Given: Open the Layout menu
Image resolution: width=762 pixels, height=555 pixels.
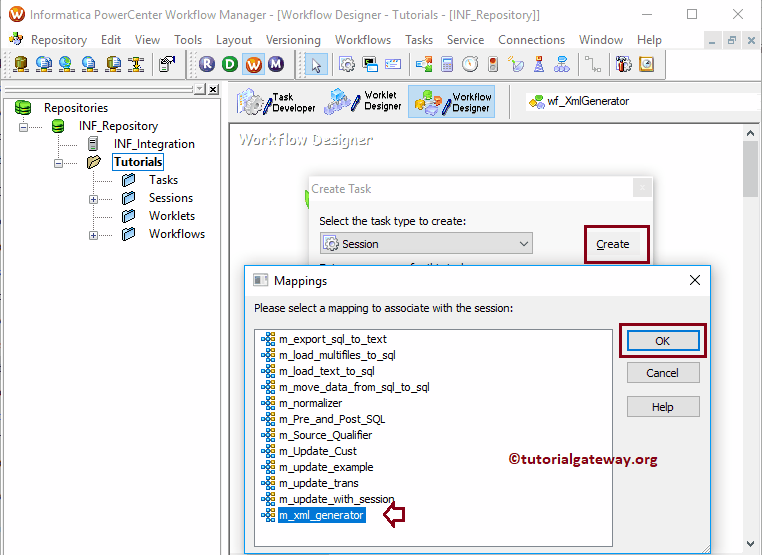Looking at the screenshot, I should point(234,40).
